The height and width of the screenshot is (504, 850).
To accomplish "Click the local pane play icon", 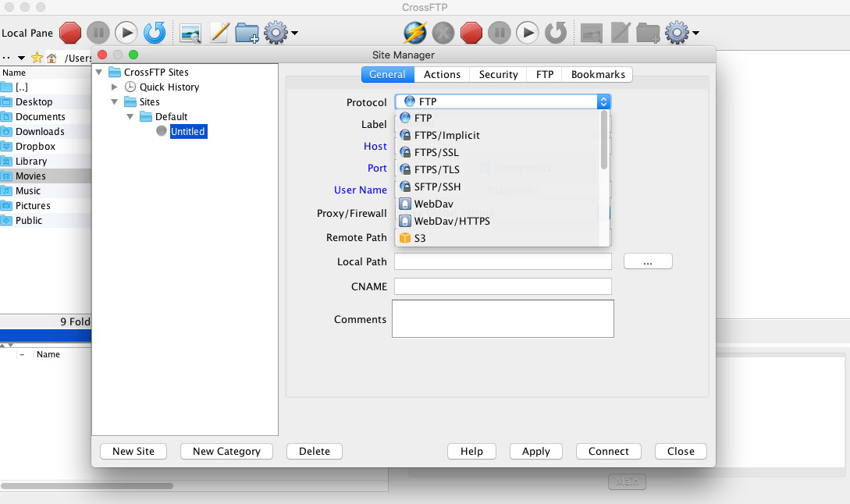I will (x=126, y=33).
